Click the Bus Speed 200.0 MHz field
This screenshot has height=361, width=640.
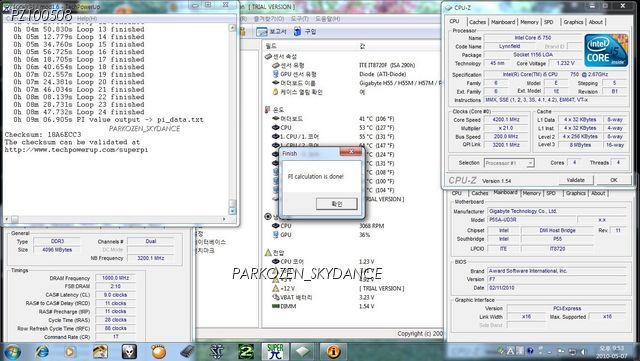coord(506,137)
